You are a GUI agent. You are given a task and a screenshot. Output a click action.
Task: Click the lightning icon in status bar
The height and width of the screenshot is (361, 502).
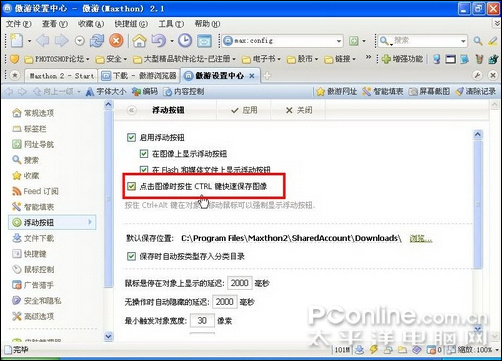(x=373, y=349)
